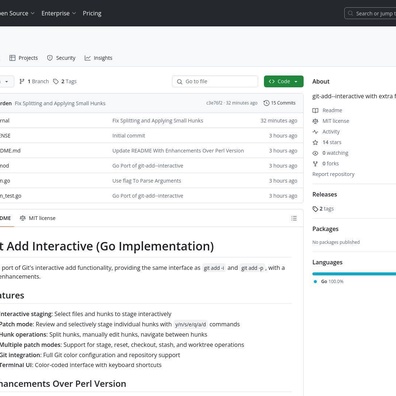Focus the Search or jump to field
Screen dimensions: 396x396
click(370, 14)
